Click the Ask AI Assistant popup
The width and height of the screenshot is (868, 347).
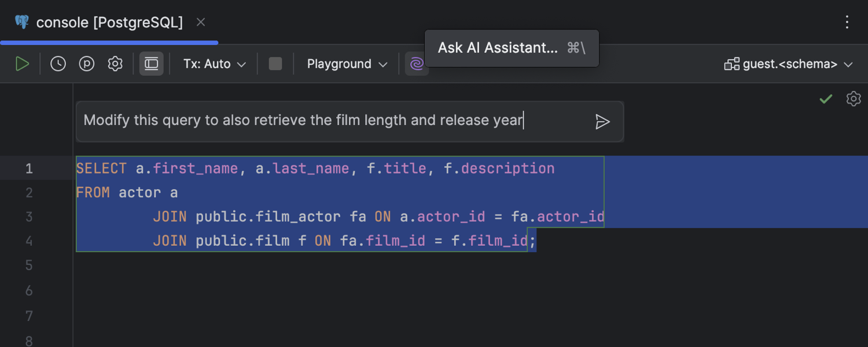512,48
